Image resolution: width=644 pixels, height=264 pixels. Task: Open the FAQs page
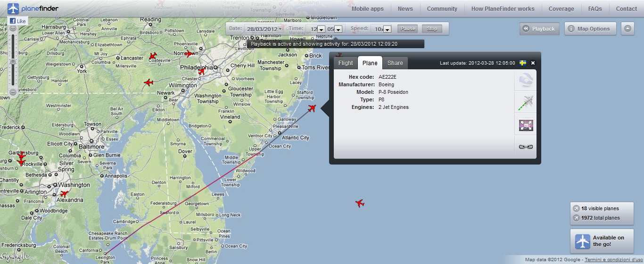tap(595, 8)
